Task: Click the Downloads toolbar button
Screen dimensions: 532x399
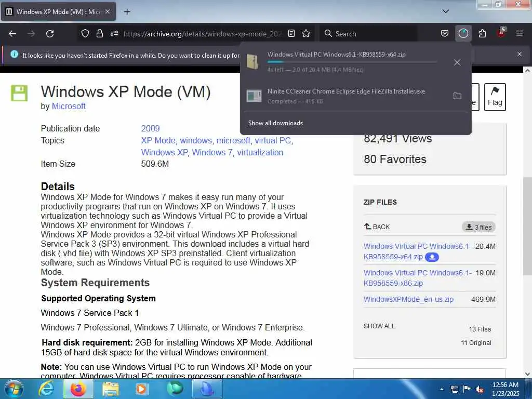Action: (x=463, y=33)
